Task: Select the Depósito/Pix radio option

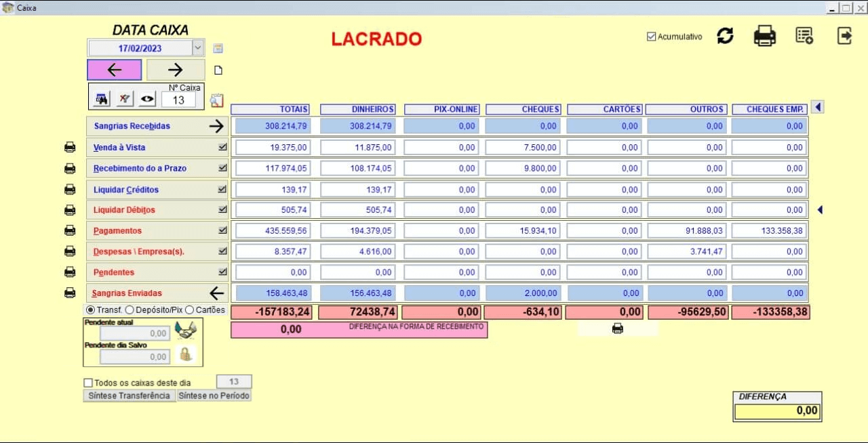Action: tap(130, 310)
